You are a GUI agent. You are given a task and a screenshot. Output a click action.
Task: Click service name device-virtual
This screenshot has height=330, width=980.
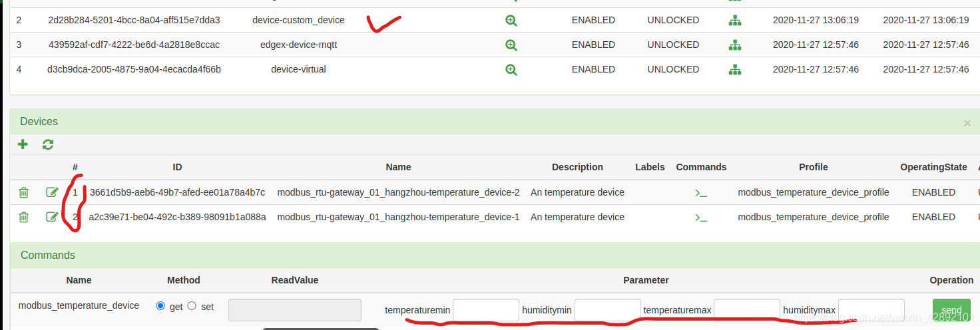click(298, 69)
